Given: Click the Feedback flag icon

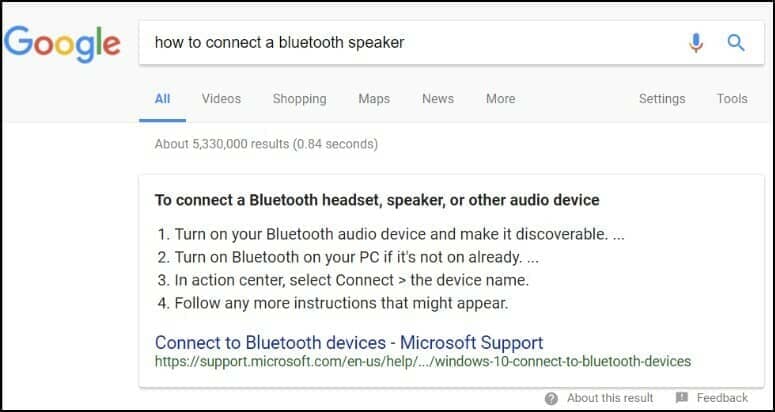Looking at the screenshot, I should coord(682,398).
